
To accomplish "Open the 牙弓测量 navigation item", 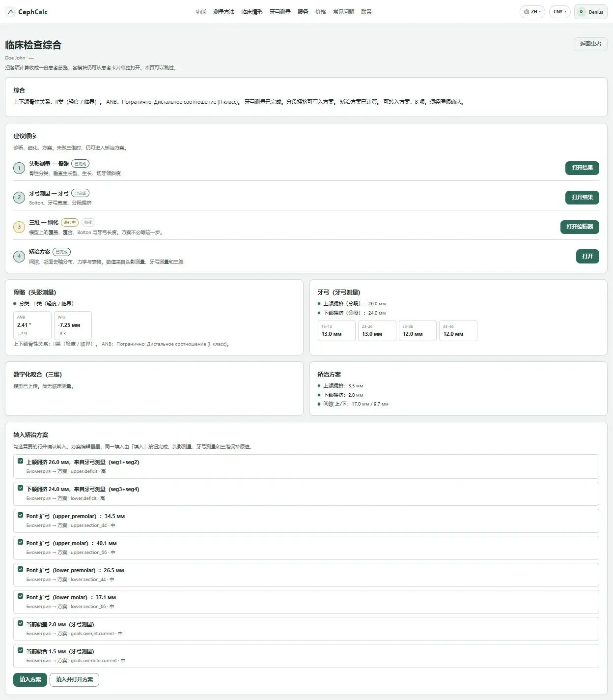I will (x=280, y=12).
